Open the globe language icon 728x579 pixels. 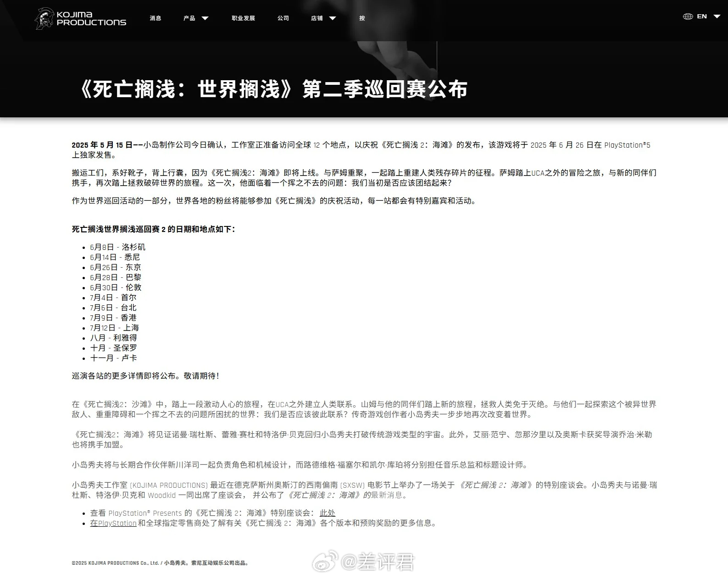(x=688, y=17)
